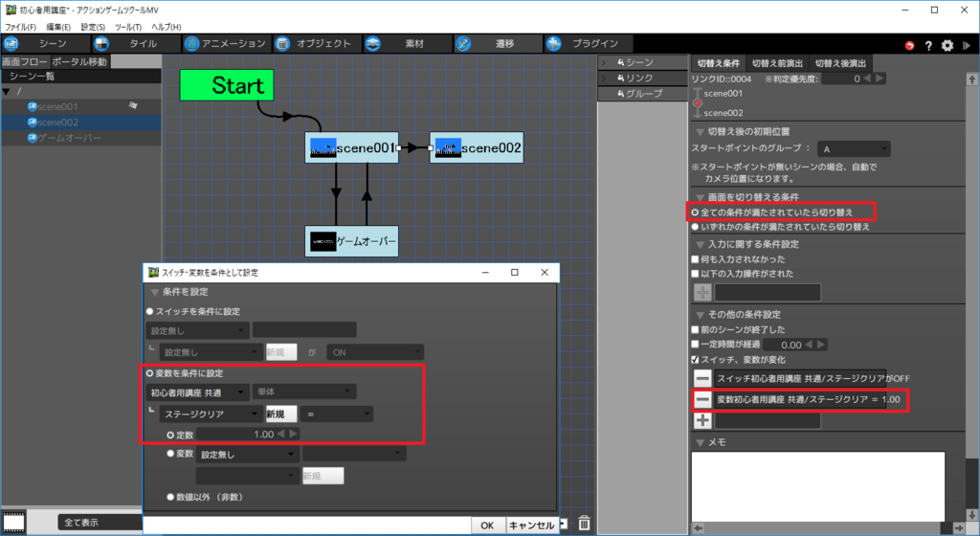Open the オブジェクト toolbar icon
Screen dimensions: 980x536
[x=282, y=44]
